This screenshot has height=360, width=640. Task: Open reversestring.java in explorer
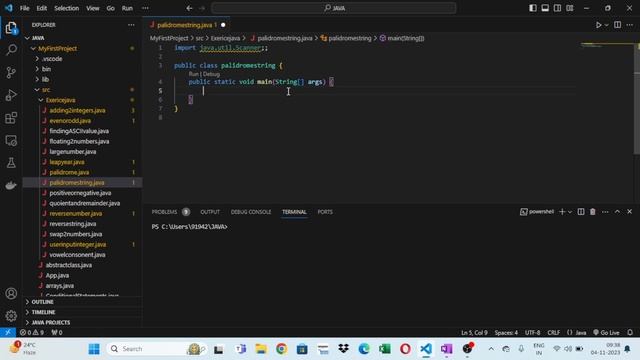coord(73,224)
